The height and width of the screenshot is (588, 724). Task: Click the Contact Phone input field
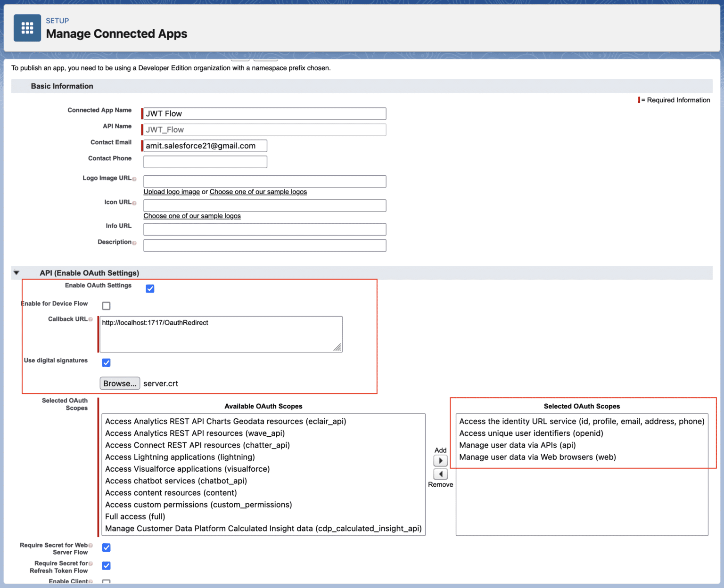205,161
